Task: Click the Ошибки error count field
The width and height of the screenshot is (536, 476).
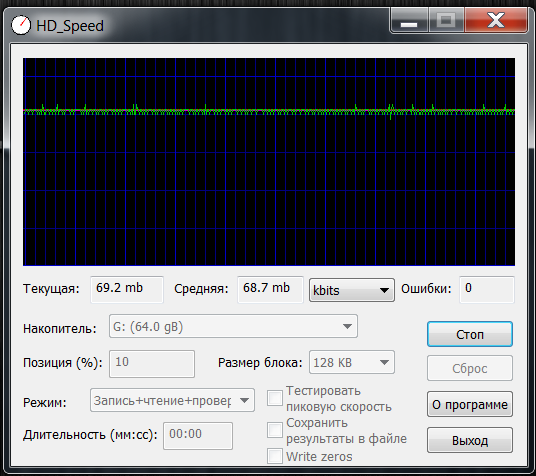Action: (487, 290)
